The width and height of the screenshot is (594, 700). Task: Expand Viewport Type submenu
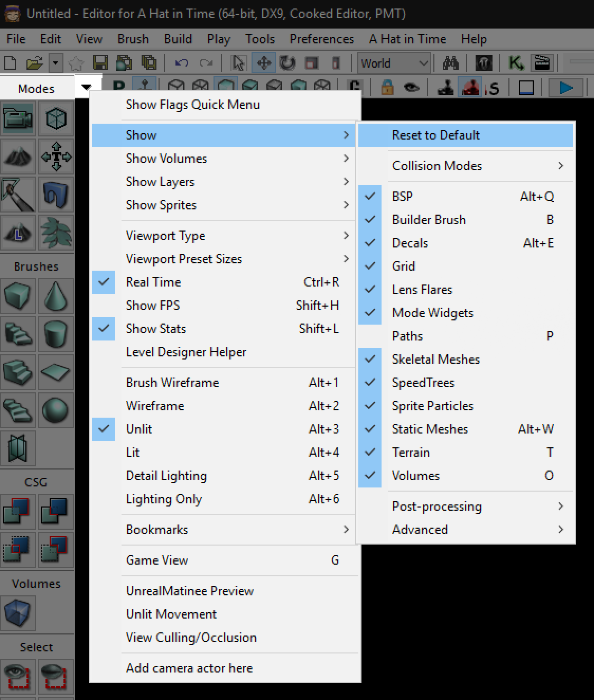225,235
